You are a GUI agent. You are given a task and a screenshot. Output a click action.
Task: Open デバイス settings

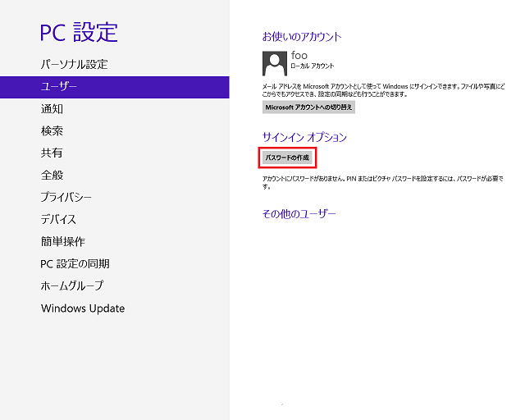point(58,219)
